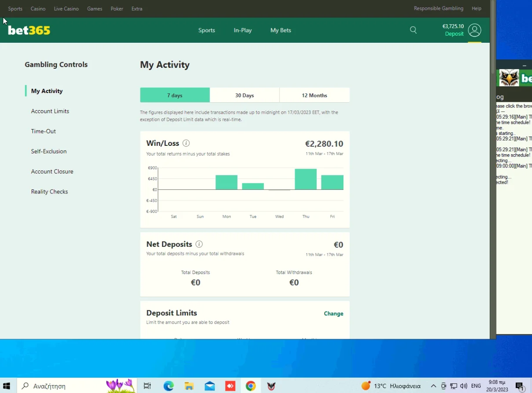Select the 7 days tab
532x393 pixels.
[175, 95]
